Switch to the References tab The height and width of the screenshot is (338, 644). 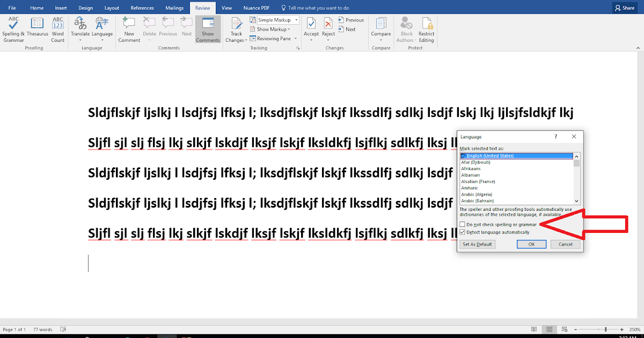click(142, 8)
